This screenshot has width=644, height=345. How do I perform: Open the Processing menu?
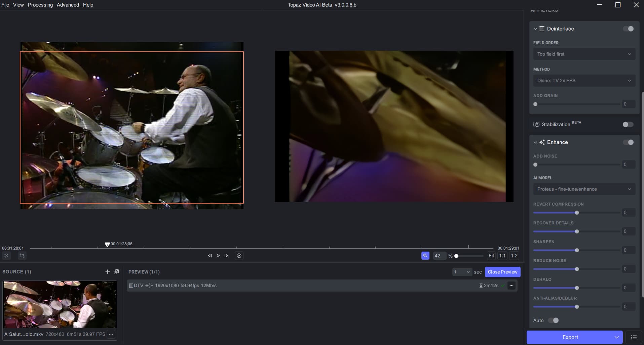40,5
